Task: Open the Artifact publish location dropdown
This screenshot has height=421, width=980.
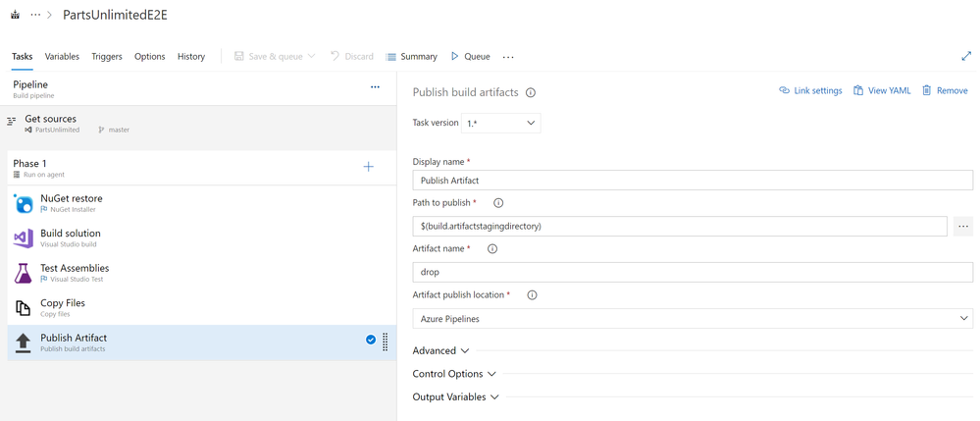Action: tap(693, 318)
